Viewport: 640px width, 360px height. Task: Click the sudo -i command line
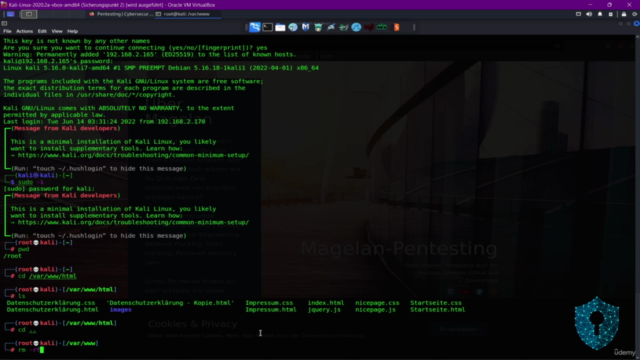point(31,182)
